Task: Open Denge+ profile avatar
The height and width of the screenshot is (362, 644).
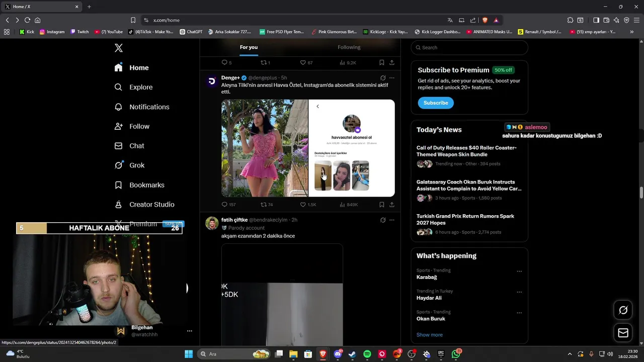Action: click(212, 81)
